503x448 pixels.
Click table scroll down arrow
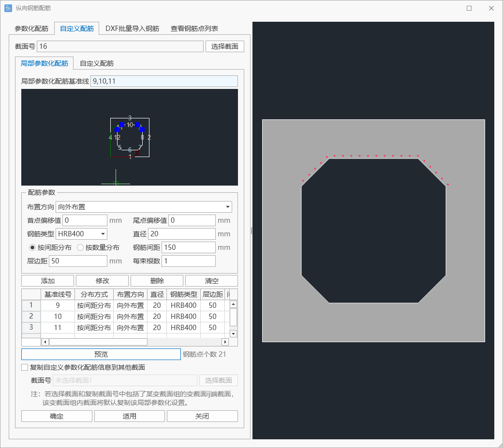234,333
